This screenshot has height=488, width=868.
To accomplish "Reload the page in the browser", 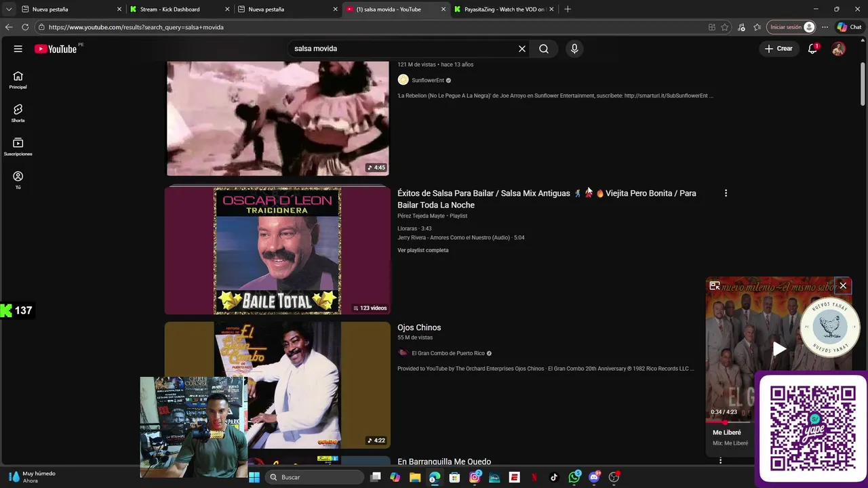I will pos(25,27).
